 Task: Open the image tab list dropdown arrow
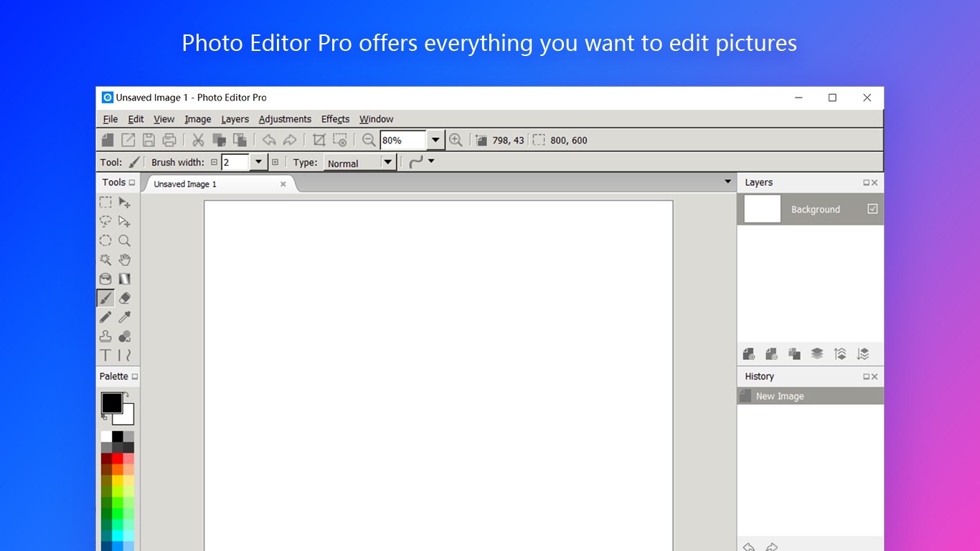728,182
